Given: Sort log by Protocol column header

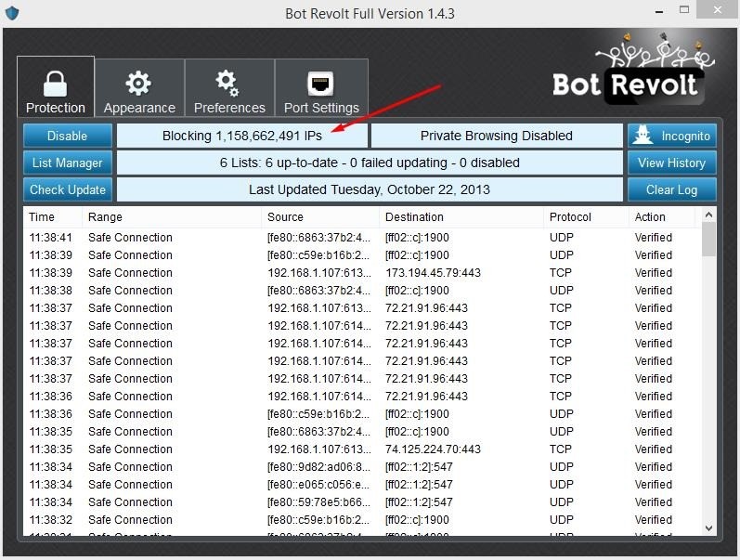Looking at the screenshot, I should tap(586, 216).
